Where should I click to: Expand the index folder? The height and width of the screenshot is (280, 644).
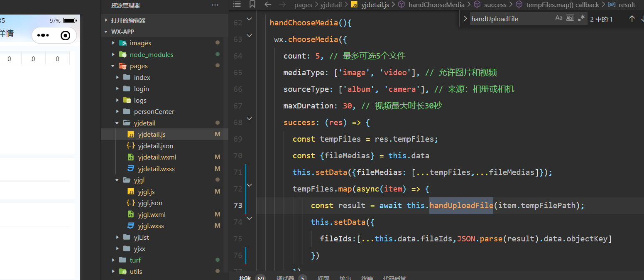point(142,77)
